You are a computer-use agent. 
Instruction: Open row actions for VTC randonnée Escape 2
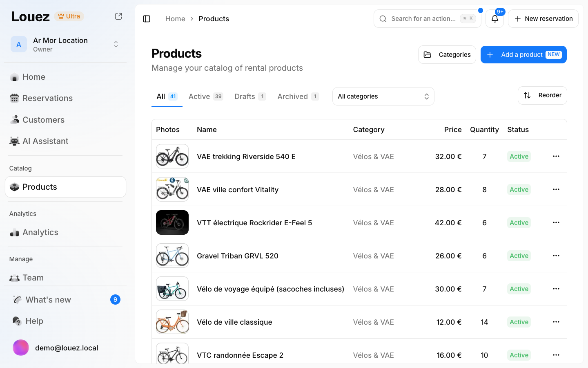point(556,355)
